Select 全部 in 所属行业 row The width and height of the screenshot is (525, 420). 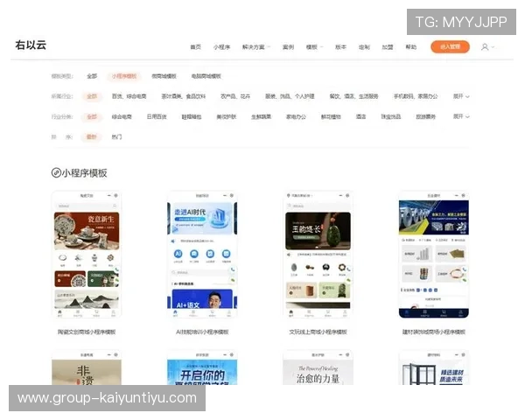pyautogui.click(x=92, y=96)
